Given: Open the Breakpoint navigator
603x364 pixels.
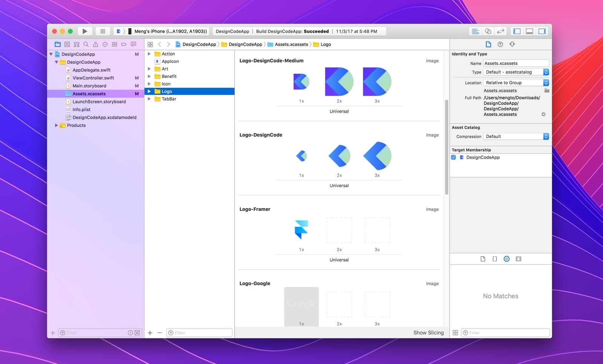Looking at the screenshot, I should coord(124,44).
